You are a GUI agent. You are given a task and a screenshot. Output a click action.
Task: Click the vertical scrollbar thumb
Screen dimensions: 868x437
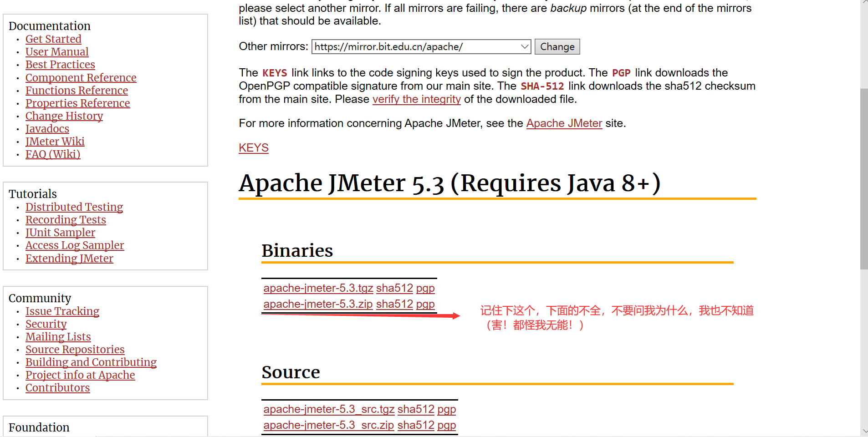point(864,179)
